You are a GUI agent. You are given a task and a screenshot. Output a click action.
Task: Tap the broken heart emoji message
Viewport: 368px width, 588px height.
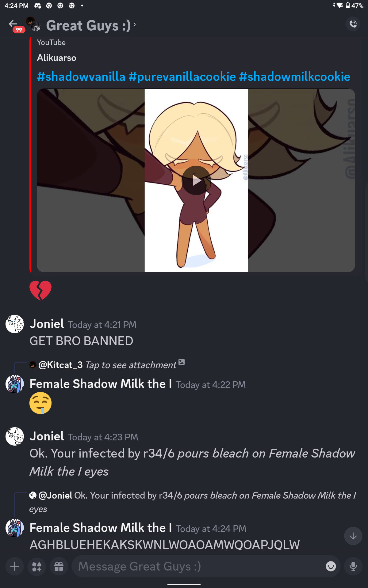(x=40, y=290)
